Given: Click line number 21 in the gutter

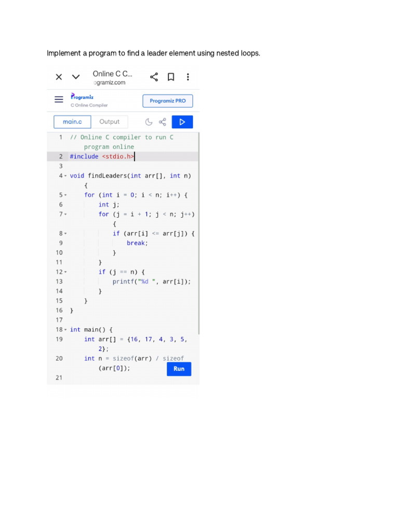Looking at the screenshot, I should pyautogui.click(x=59, y=378).
